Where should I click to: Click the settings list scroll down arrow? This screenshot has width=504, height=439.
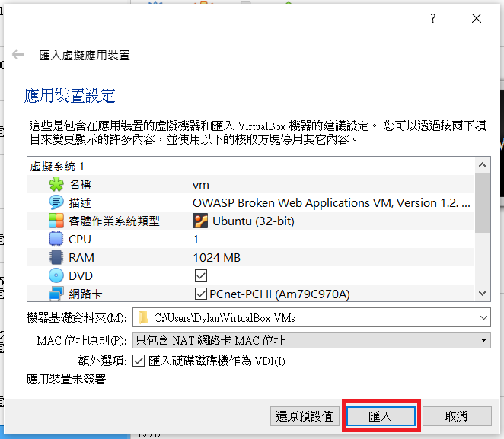pos(482,293)
